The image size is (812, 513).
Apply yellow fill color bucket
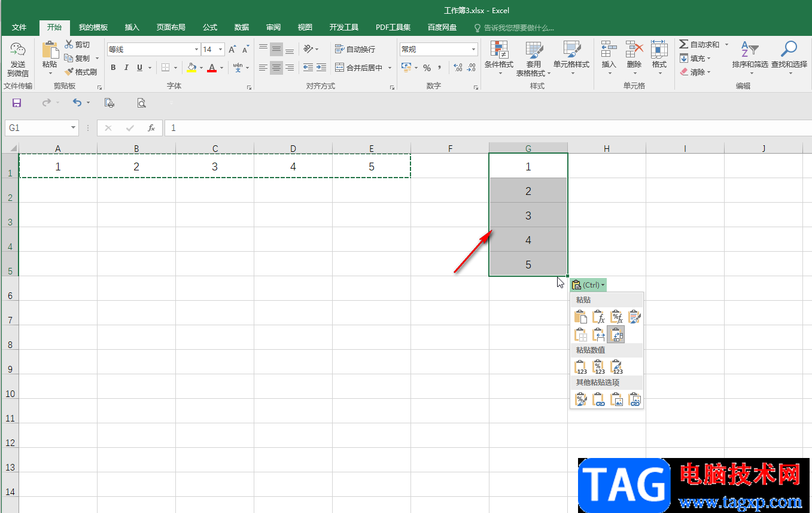191,68
